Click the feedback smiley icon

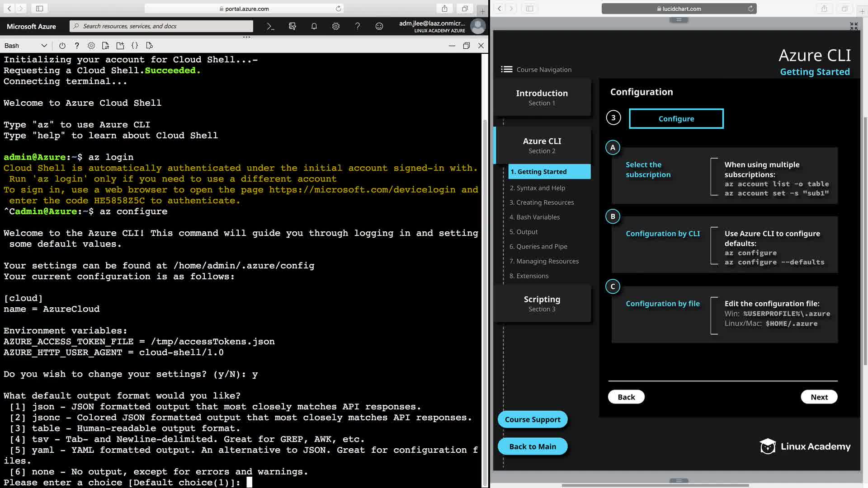(x=379, y=26)
